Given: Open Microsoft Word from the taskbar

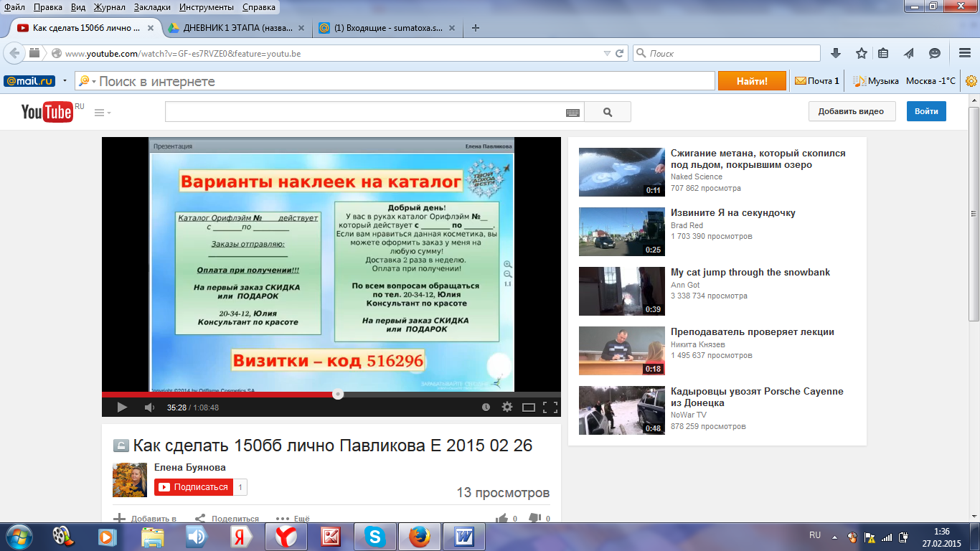Looking at the screenshot, I should [x=464, y=536].
